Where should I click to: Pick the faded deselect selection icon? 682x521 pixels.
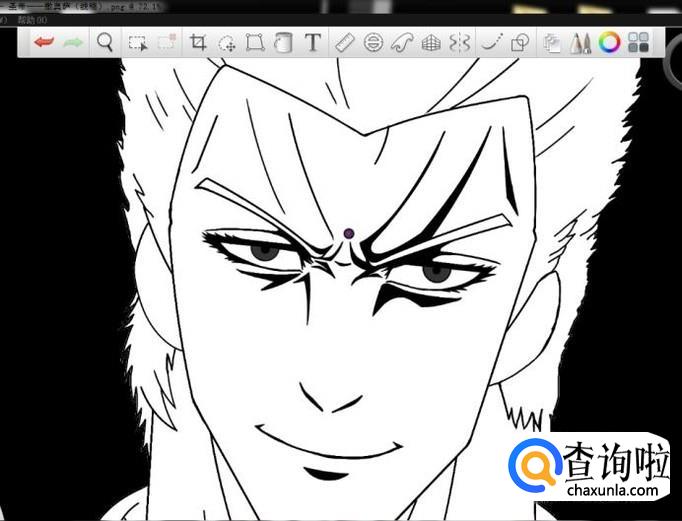coord(167,42)
